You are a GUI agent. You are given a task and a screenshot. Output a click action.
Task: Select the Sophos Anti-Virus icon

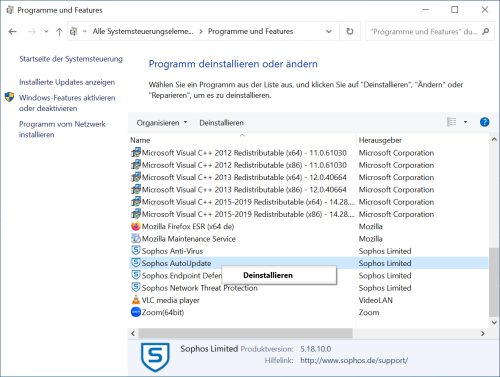[136, 251]
